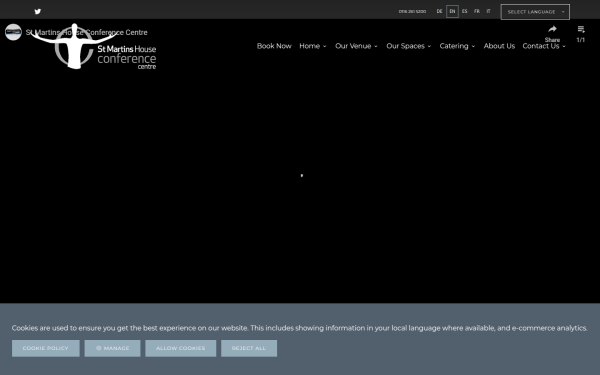Open the Twitter icon link
600x375 pixels.
(x=38, y=11)
